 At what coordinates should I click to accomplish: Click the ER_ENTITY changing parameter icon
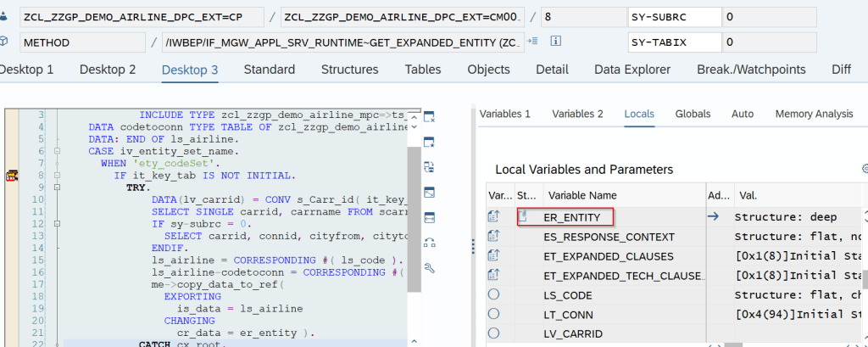[x=494, y=217]
